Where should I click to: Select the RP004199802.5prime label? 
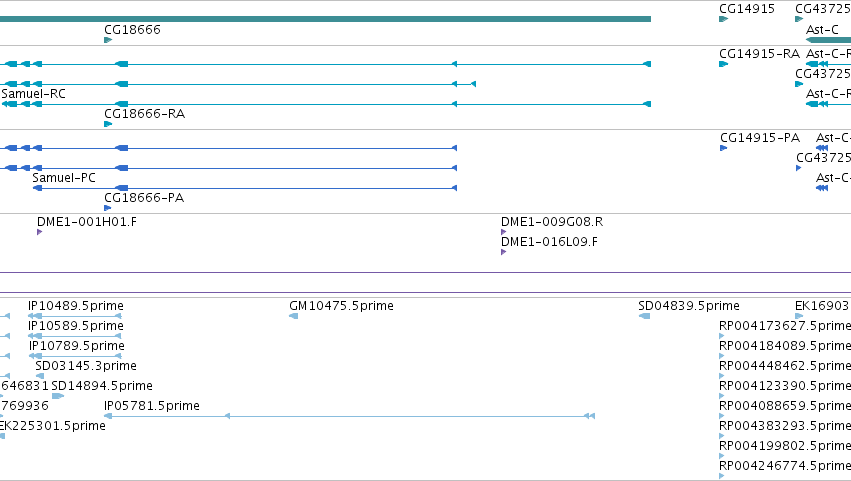coord(785,446)
